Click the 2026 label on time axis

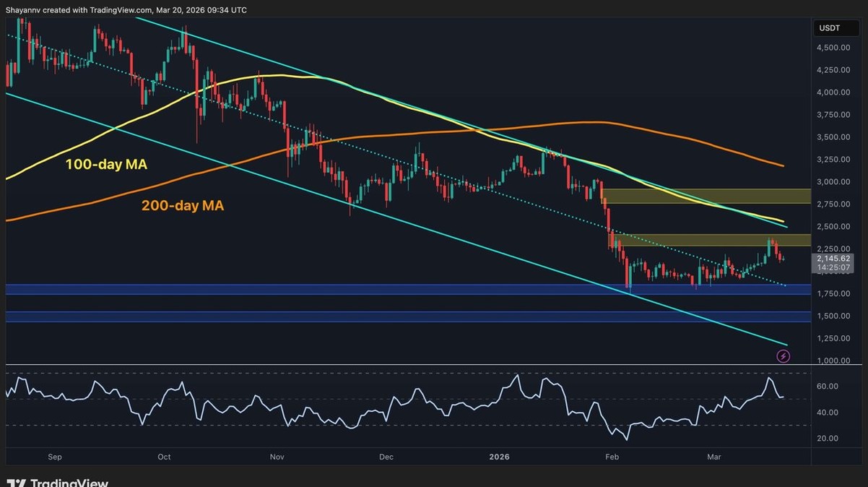click(499, 457)
